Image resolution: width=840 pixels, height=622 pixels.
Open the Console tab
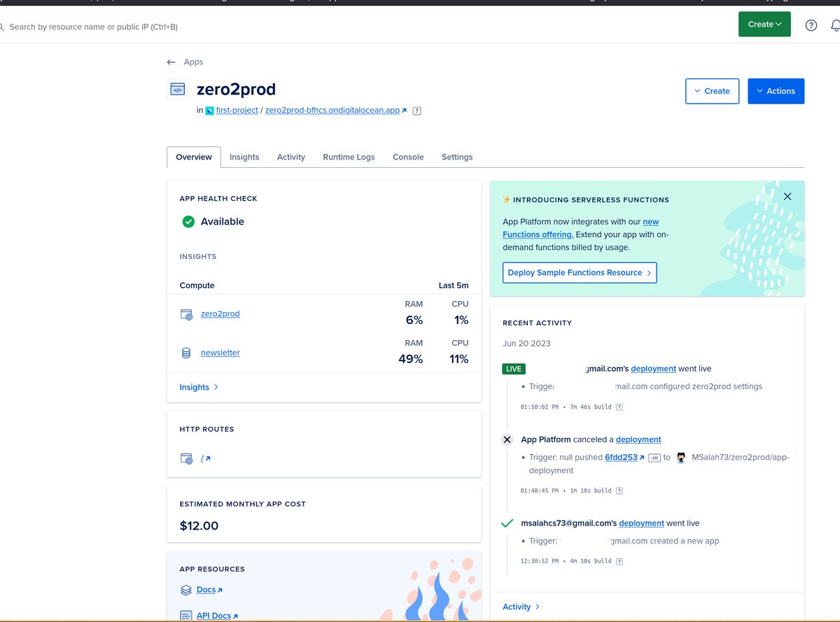click(x=408, y=157)
